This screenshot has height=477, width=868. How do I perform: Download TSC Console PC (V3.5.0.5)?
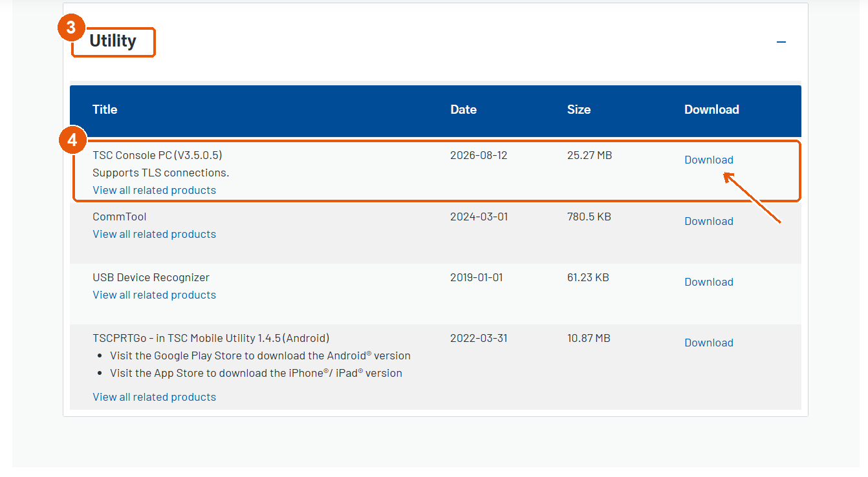coord(709,160)
